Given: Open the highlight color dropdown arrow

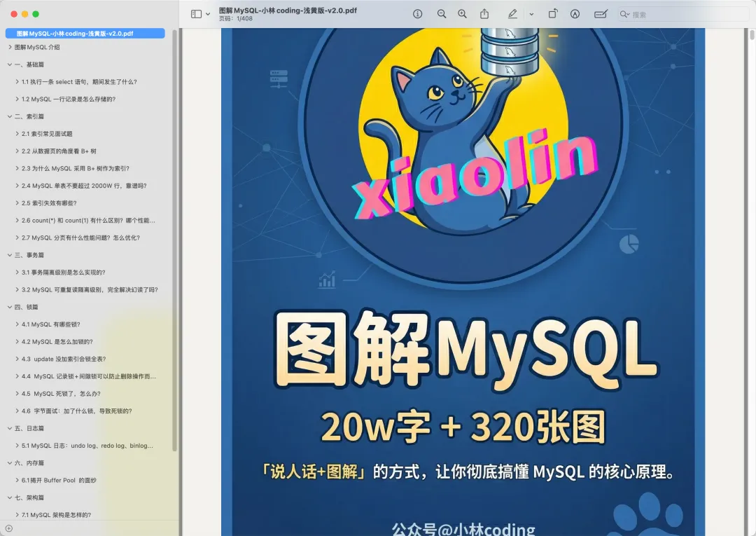Looking at the screenshot, I should pyautogui.click(x=531, y=14).
